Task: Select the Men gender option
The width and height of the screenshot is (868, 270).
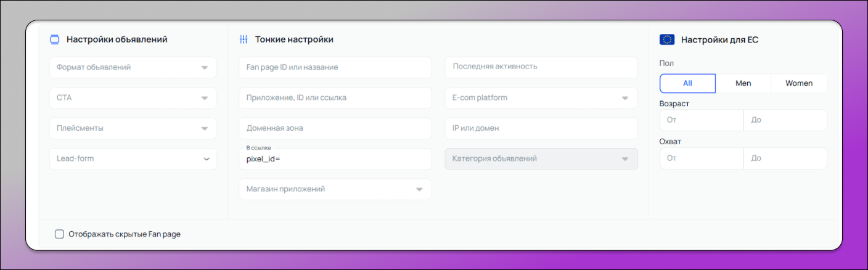Action: [x=743, y=83]
